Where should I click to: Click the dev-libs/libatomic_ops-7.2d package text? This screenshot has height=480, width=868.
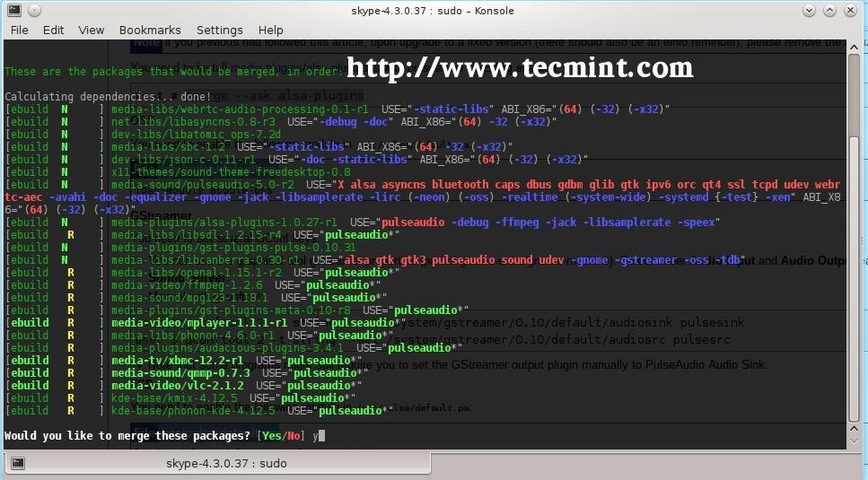pyautogui.click(x=196, y=135)
